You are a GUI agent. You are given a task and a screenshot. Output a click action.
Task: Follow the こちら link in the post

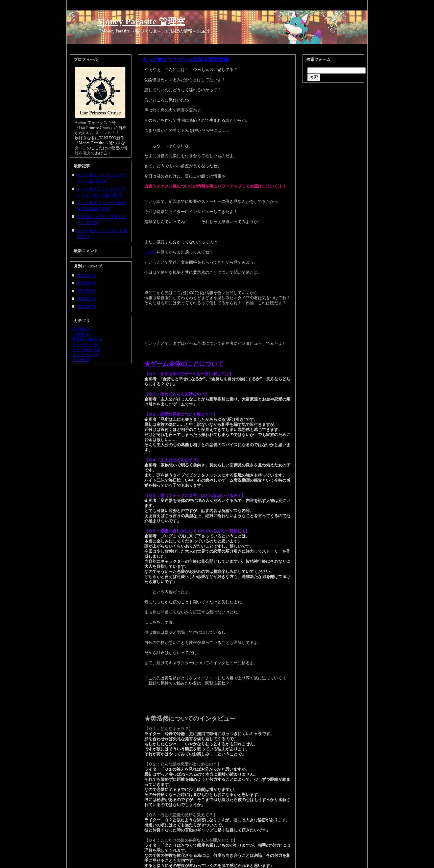point(150,252)
